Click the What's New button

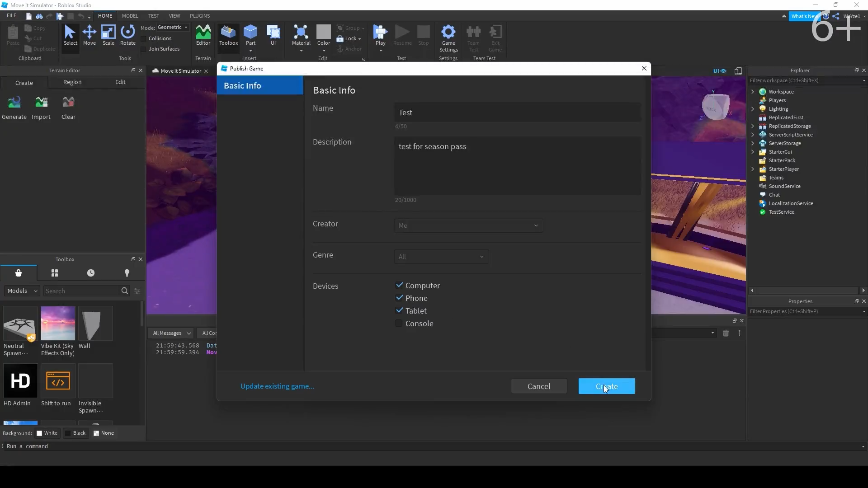(804, 16)
